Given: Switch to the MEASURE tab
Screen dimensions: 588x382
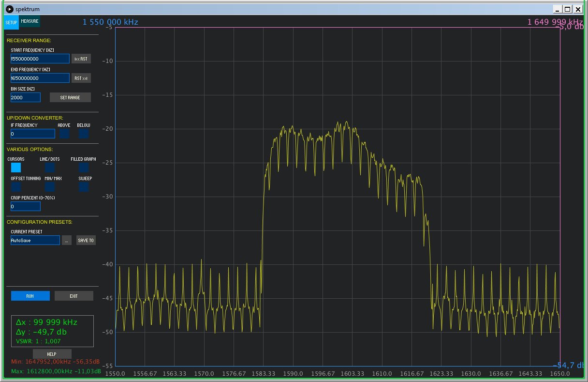Looking at the screenshot, I should (29, 22).
